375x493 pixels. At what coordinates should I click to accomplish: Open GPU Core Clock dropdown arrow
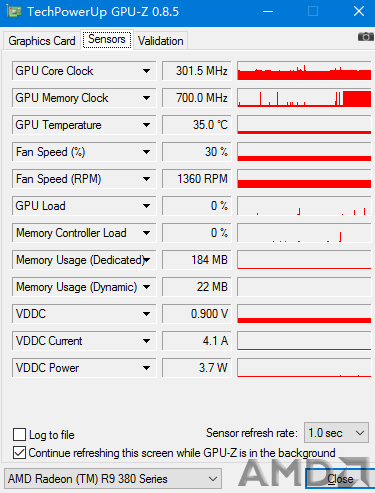146,71
